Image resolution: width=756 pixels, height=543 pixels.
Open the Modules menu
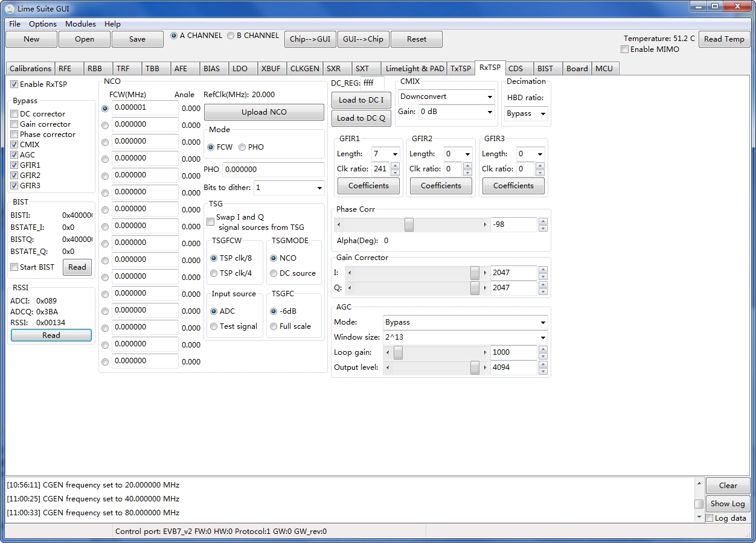click(x=80, y=24)
